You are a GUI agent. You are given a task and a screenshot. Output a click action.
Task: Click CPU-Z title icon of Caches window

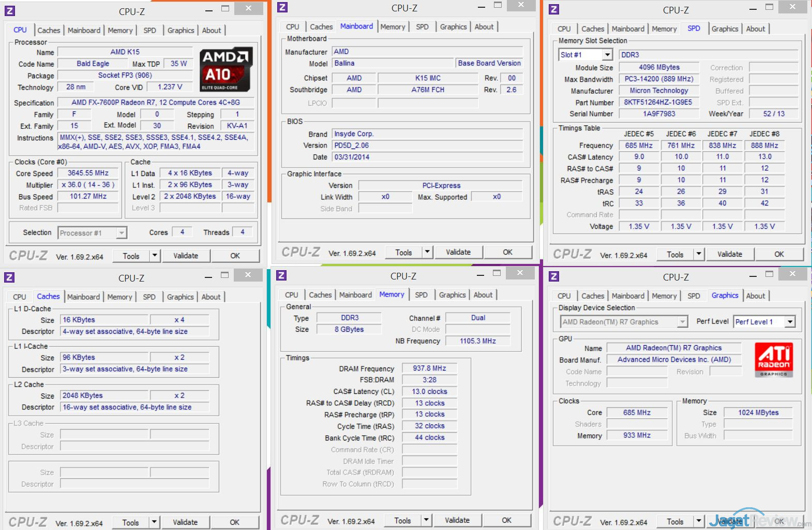(9, 277)
